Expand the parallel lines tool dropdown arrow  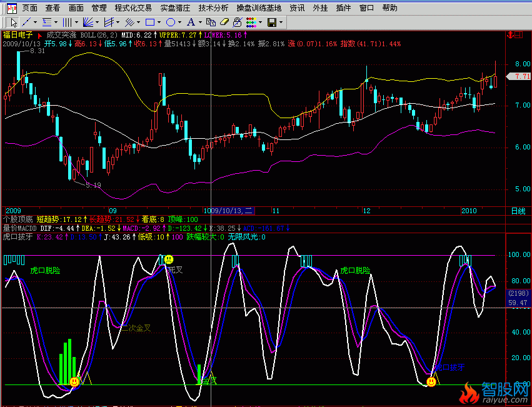pos(138,23)
